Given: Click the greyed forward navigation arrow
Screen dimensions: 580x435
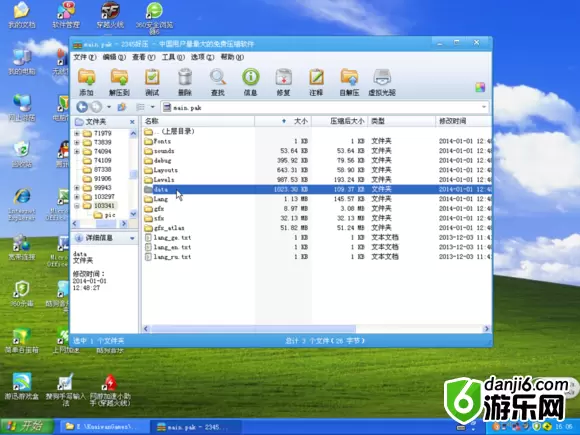Looking at the screenshot, I should (x=96, y=107).
